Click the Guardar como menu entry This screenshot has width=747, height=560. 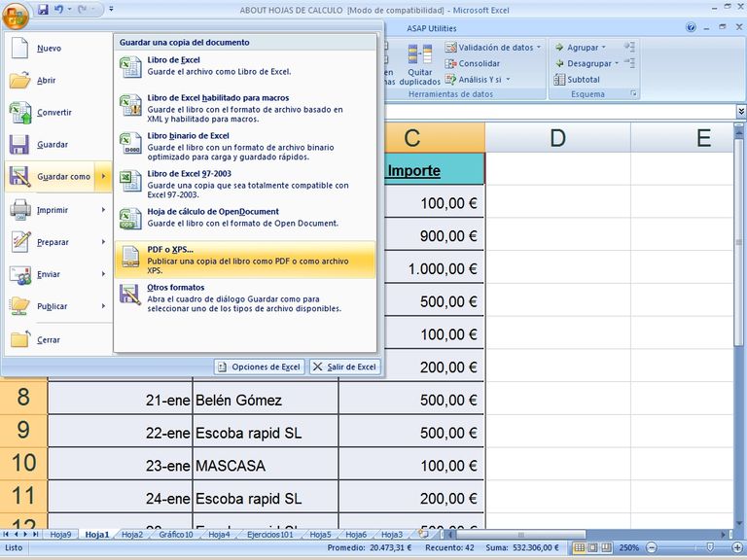pos(50,176)
